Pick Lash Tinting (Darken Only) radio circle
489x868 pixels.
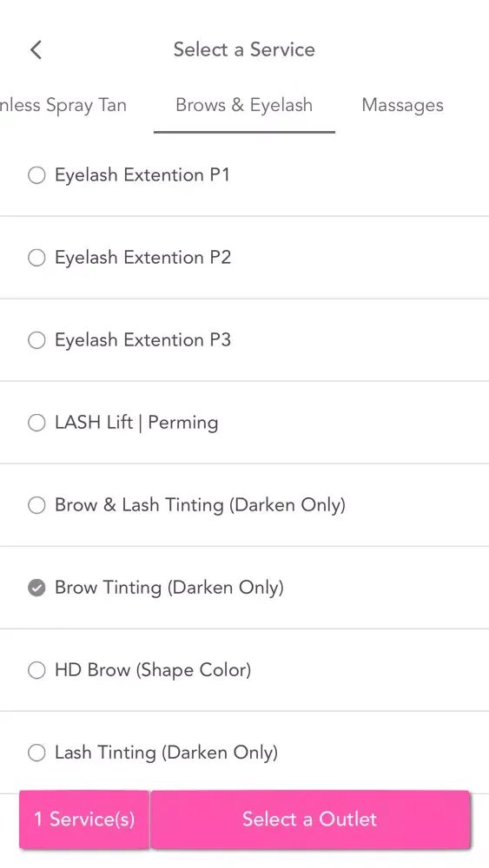[x=36, y=753]
